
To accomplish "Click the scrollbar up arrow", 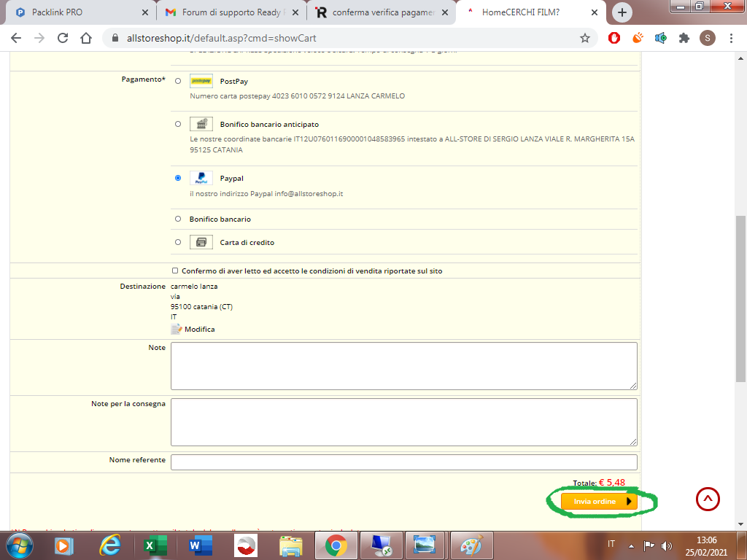I will click(x=740, y=58).
